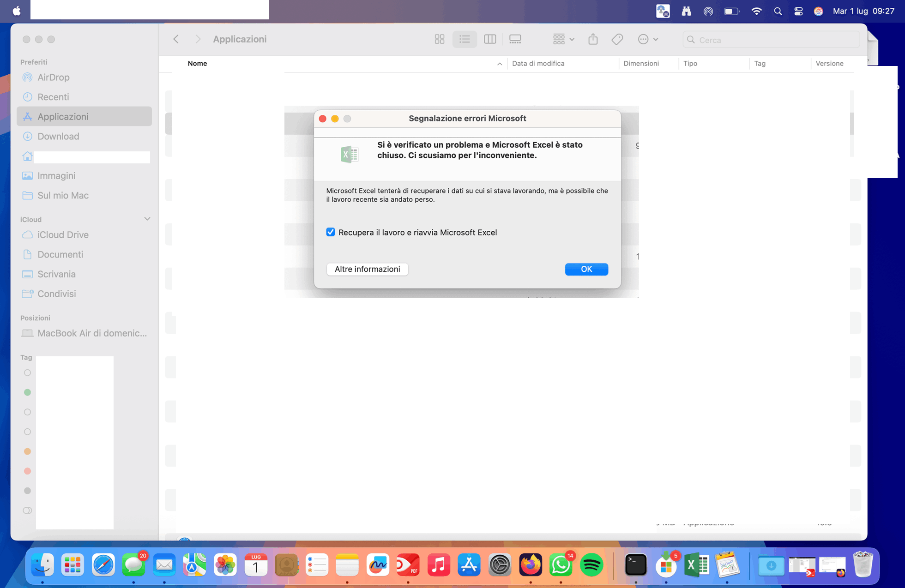This screenshot has width=905, height=588.
Task: Switch Finder to gallery view
Action: 515,39
